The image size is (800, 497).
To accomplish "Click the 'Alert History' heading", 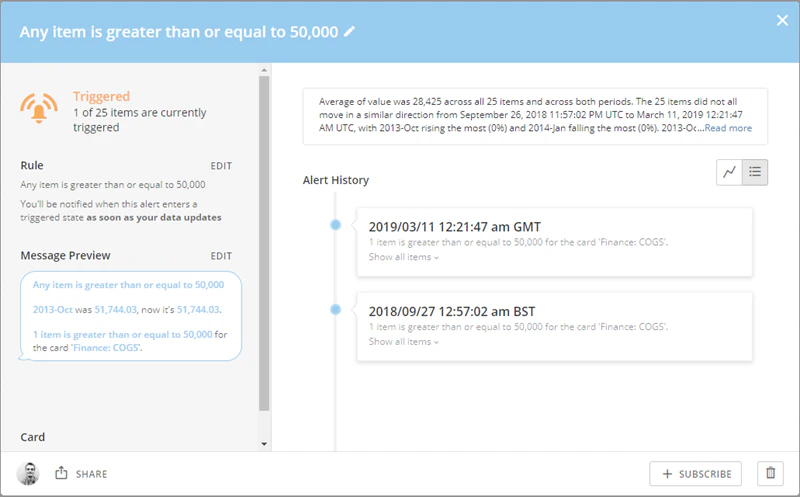I will coord(336,180).
